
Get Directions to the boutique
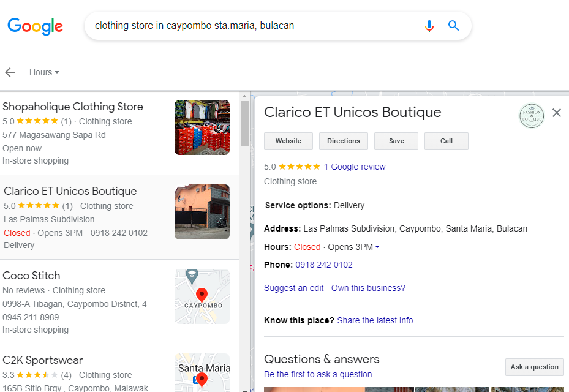point(343,141)
